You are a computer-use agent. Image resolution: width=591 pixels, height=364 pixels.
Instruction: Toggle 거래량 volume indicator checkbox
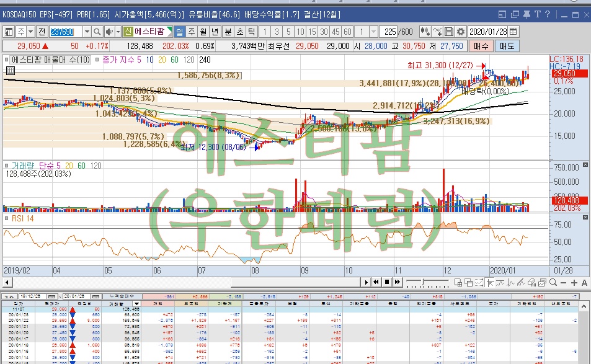click(x=7, y=166)
